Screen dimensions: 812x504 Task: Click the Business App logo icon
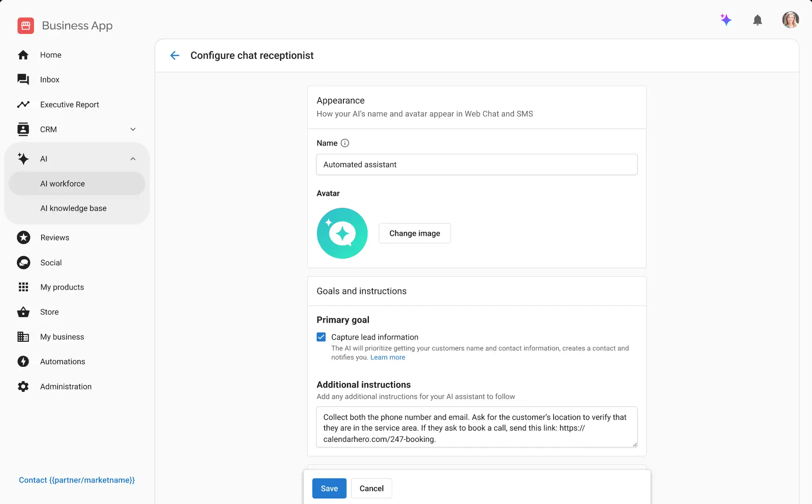pyautogui.click(x=25, y=25)
